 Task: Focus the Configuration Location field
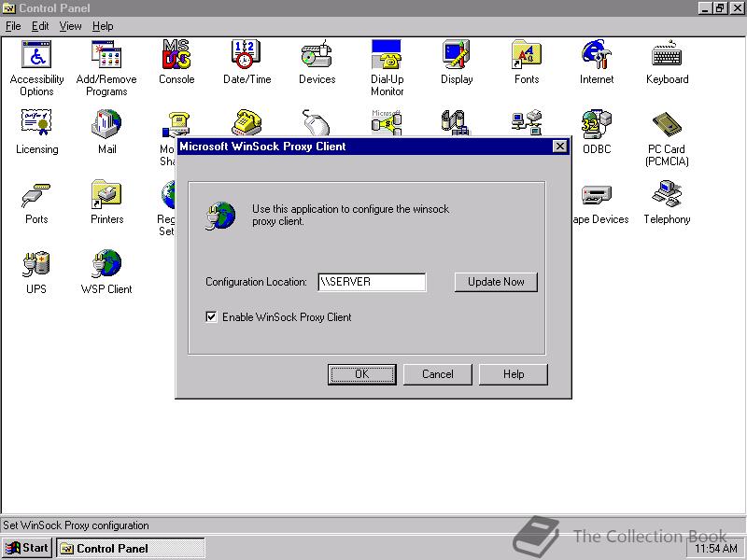click(x=372, y=282)
